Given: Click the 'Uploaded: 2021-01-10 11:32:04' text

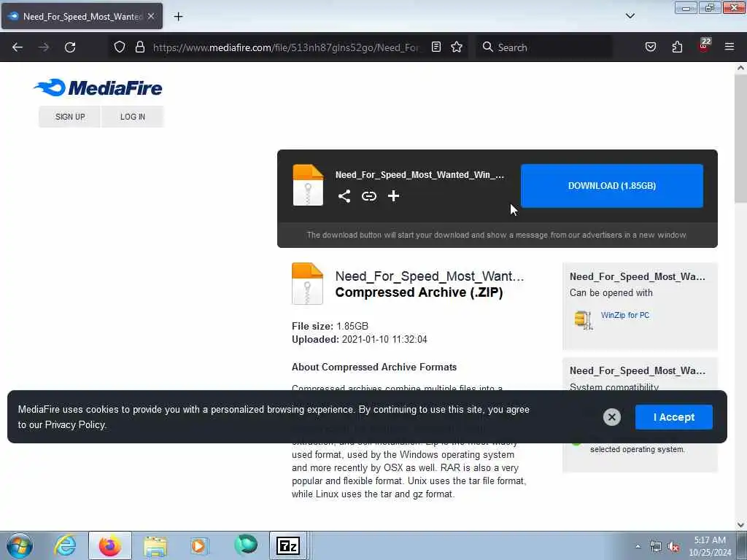Looking at the screenshot, I should pos(359,340).
